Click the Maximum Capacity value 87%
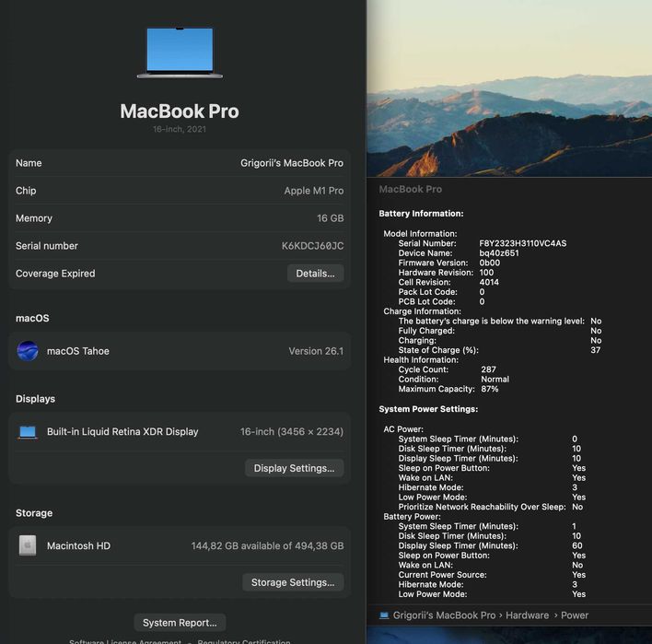The image size is (652, 644). click(489, 389)
